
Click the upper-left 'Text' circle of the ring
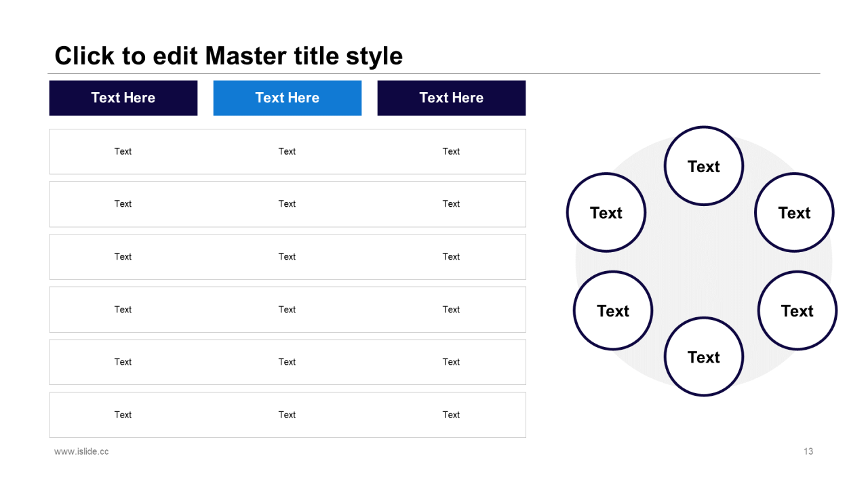(x=606, y=213)
